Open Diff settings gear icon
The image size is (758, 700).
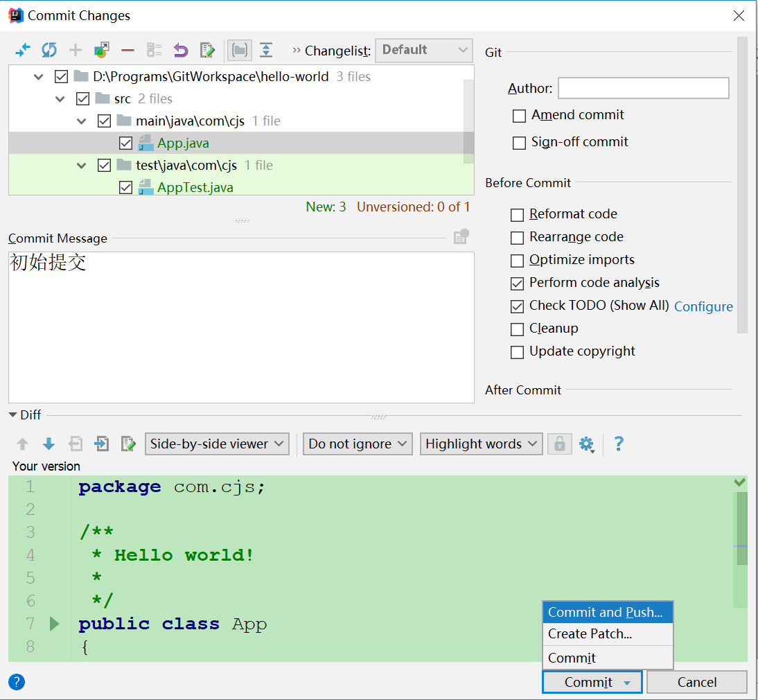pos(587,444)
